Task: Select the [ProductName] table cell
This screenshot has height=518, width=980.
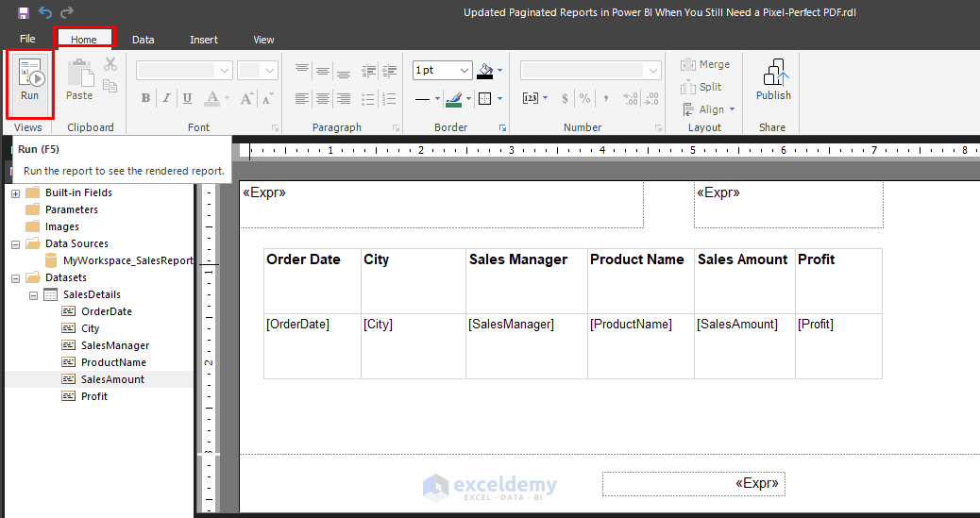Action: coord(641,346)
